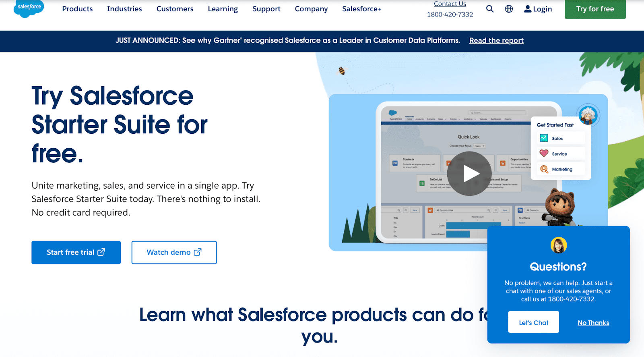Click the Einstein avatar badge
This screenshot has height=357, width=644.
pos(588,115)
